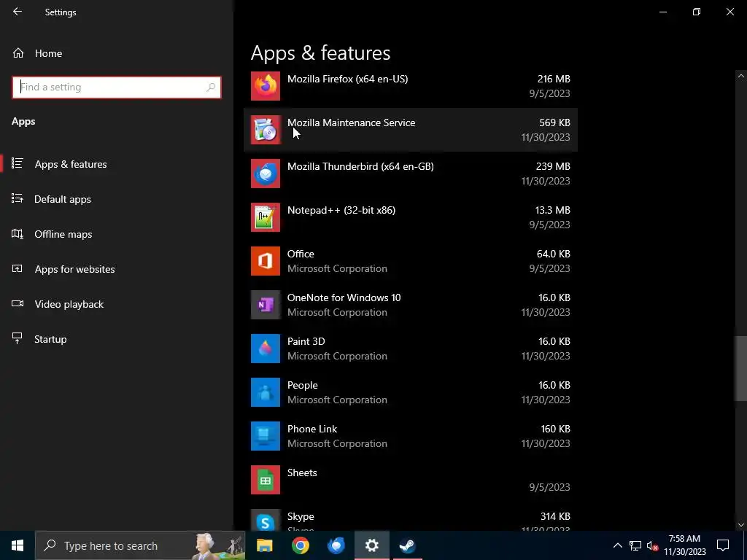Click the Paint 3D app icon
This screenshot has height=560, width=747.
pyautogui.click(x=266, y=349)
